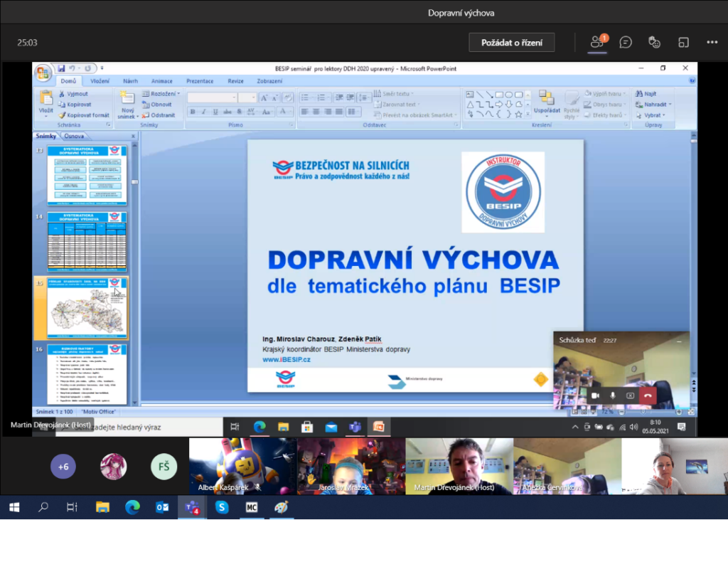728x584 pixels.
Task: Show the +6 more participants bubble
Action: 63,467
